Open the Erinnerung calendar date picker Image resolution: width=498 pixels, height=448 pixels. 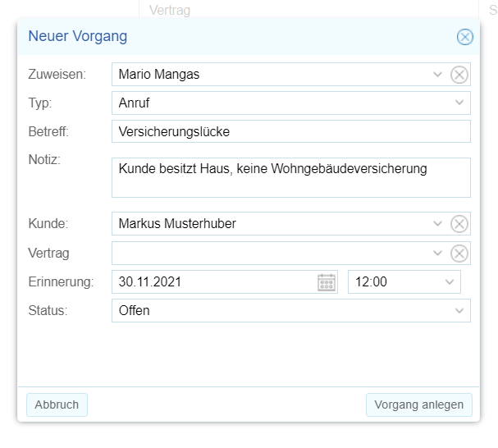click(327, 282)
